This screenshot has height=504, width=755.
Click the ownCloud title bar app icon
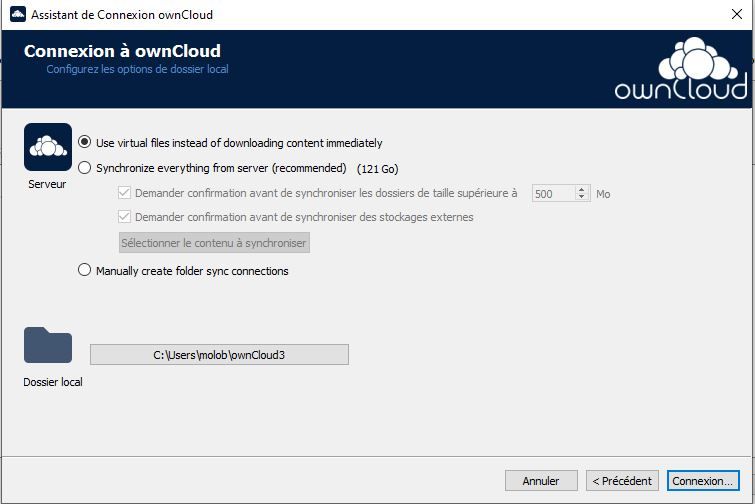(x=18, y=14)
